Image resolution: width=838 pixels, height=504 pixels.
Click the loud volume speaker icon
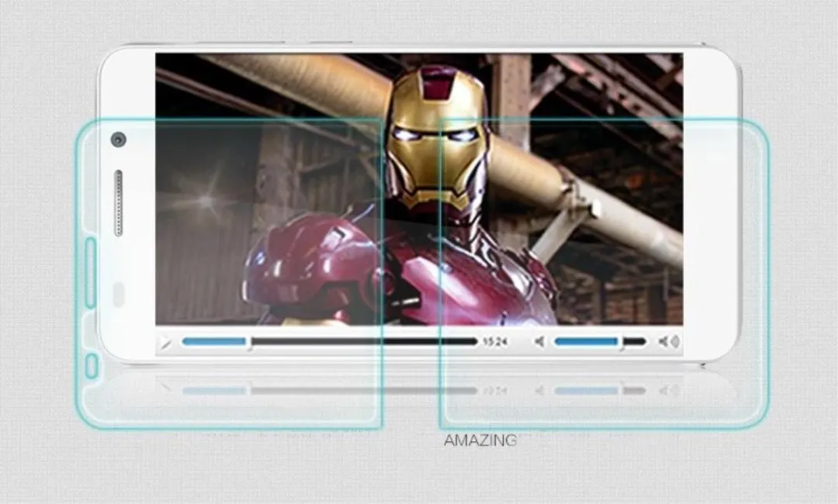tap(669, 342)
